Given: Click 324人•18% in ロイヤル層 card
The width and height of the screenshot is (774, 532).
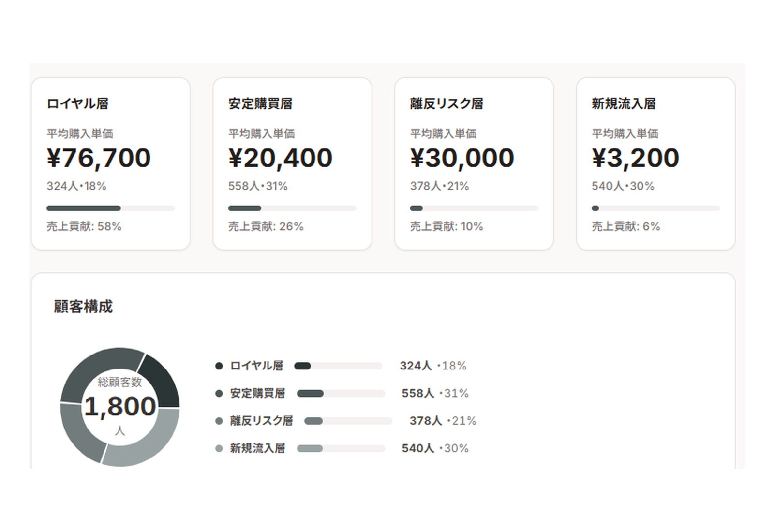Looking at the screenshot, I should click(x=76, y=186).
